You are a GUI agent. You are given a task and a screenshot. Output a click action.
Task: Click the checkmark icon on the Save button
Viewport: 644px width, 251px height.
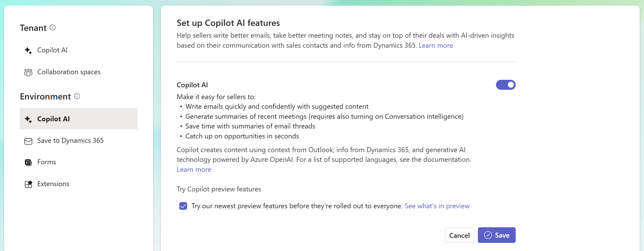(x=488, y=235)
